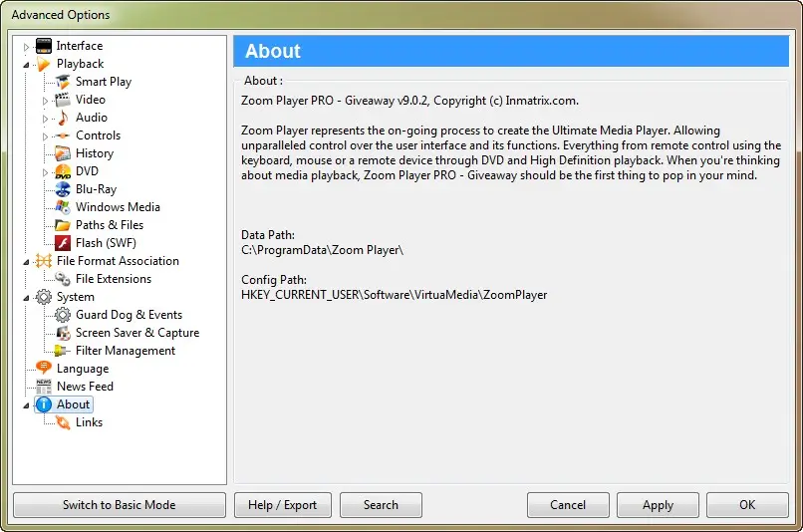Open the News Feed page
Image resolution: width=803 pixels, height=532 pixels.
(85, 387)
